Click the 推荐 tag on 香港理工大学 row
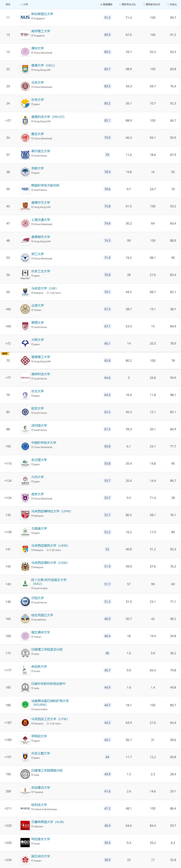181x868 pixels. 5,354
